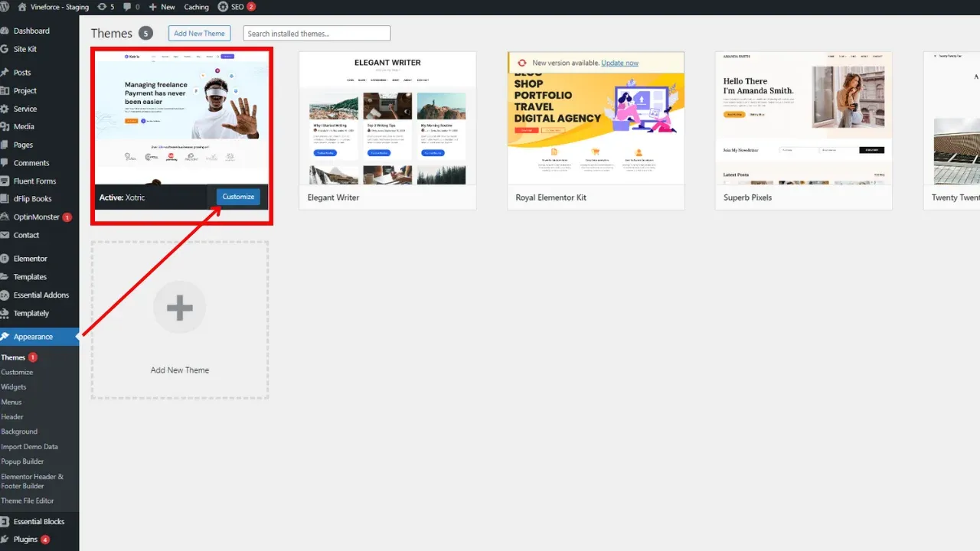
Task: Open Essential Blocks in the sidebar
Action: [x=39, y=522]
